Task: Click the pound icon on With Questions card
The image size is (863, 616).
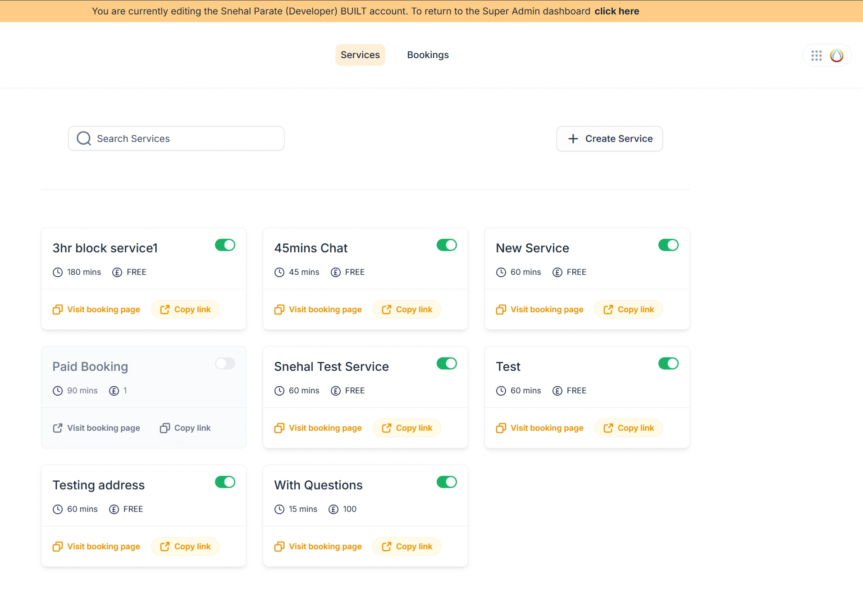Action: (333, 509)
